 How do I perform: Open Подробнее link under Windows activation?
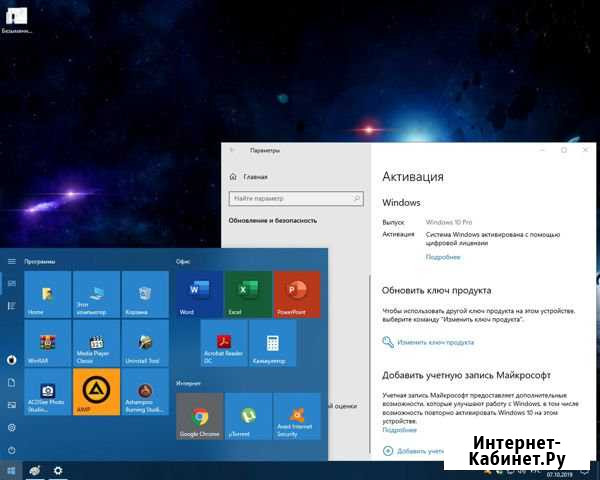[443, 257]
